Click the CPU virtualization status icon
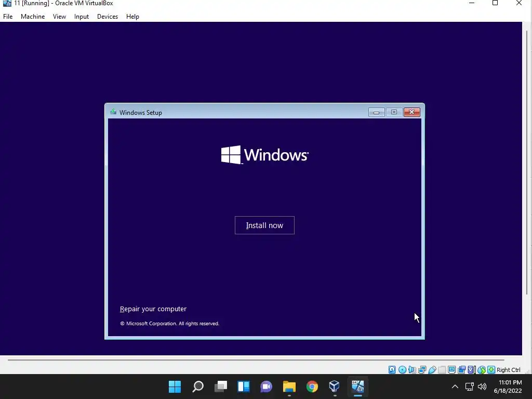The image size is (532, 399). coord(471,370)
